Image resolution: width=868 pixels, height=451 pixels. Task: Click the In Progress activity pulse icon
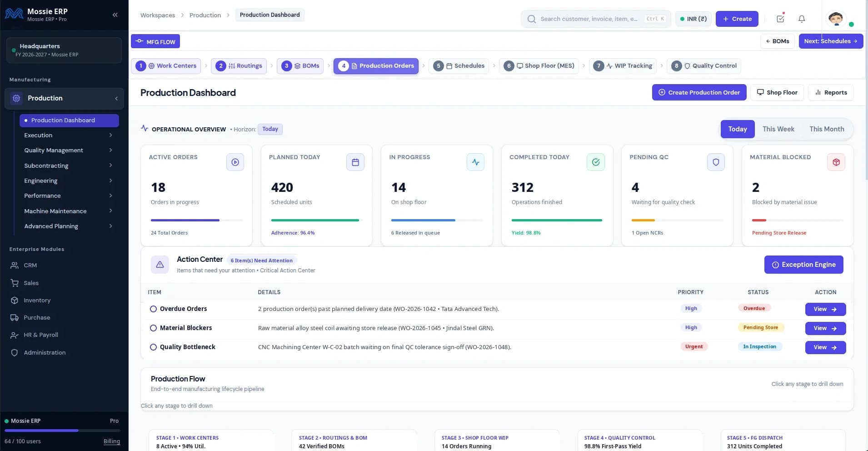click(x=475, y=162)
